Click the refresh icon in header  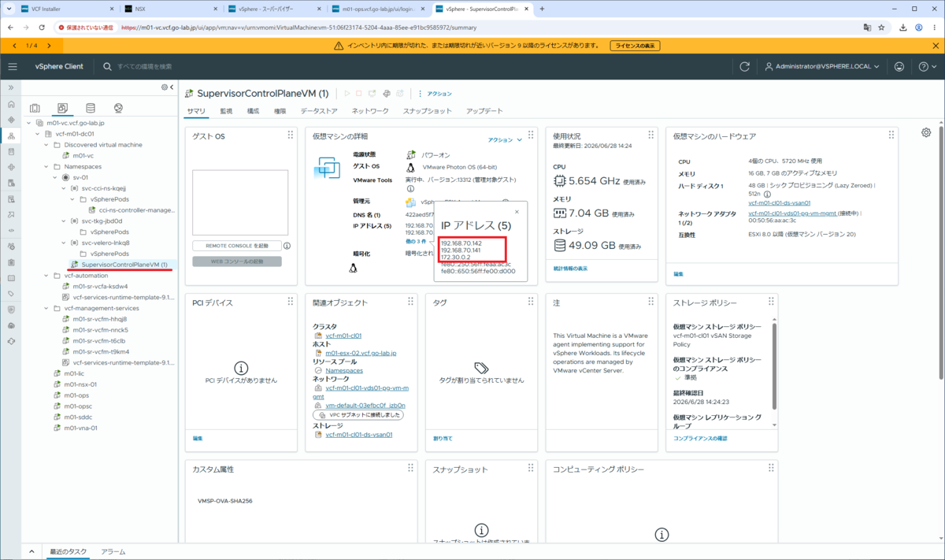click(744, 67)
